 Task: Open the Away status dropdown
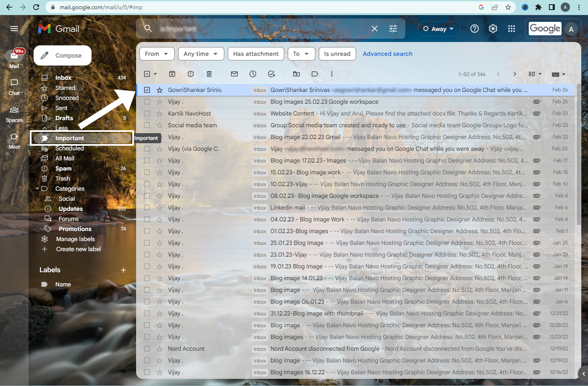pos(438,29)
